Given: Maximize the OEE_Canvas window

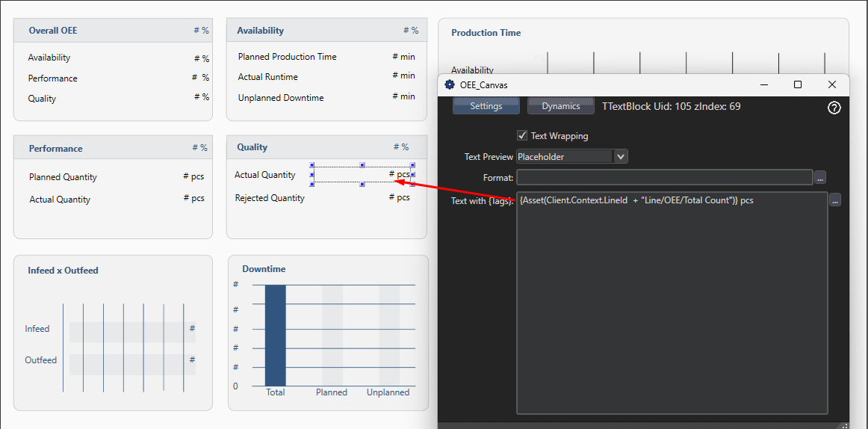Looking at the screenshot, I should (x=798, y=85).
